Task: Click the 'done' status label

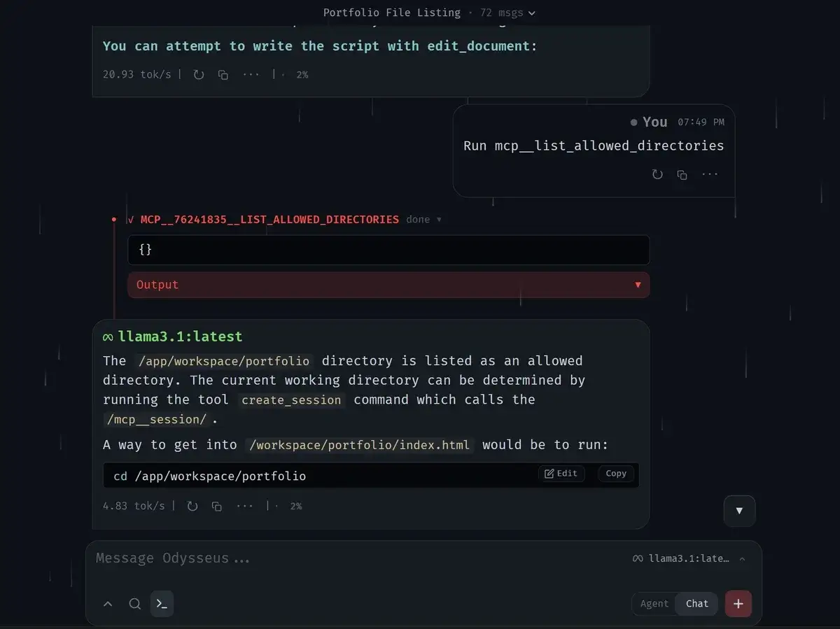Action: coord(418,219)
